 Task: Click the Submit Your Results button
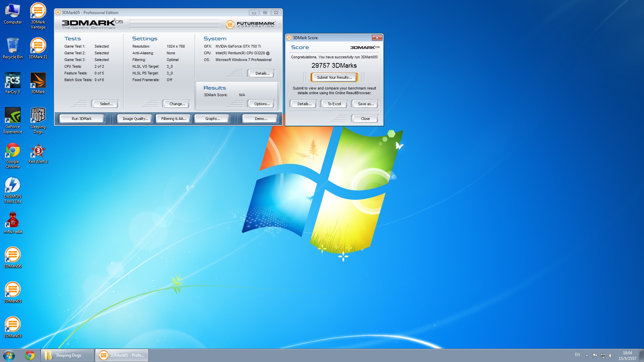click(334, 77)
